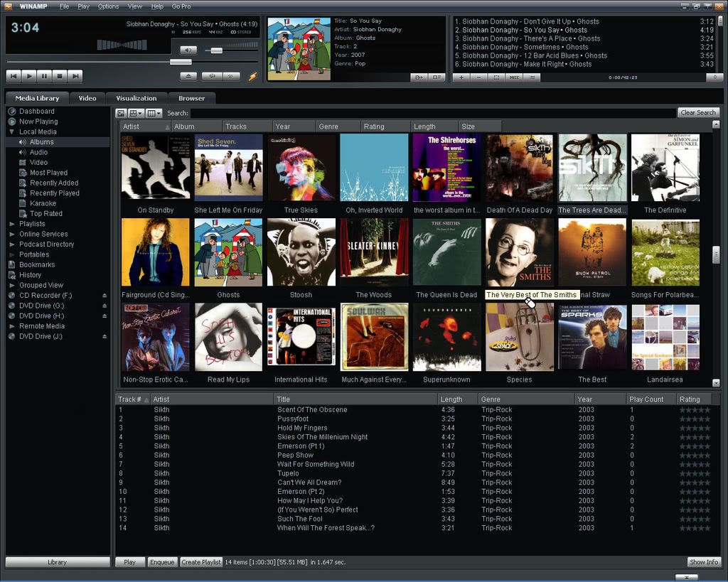Click the Create Playlist button
728x582 pixels.
click(200, 562)
